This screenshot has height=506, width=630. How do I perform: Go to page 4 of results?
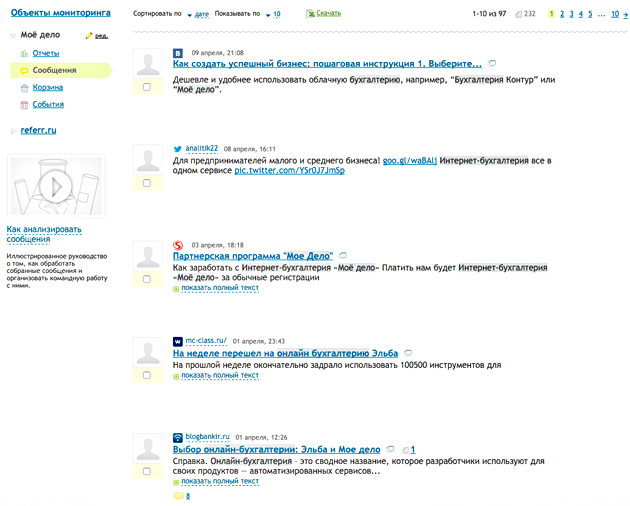coord(581,14)
